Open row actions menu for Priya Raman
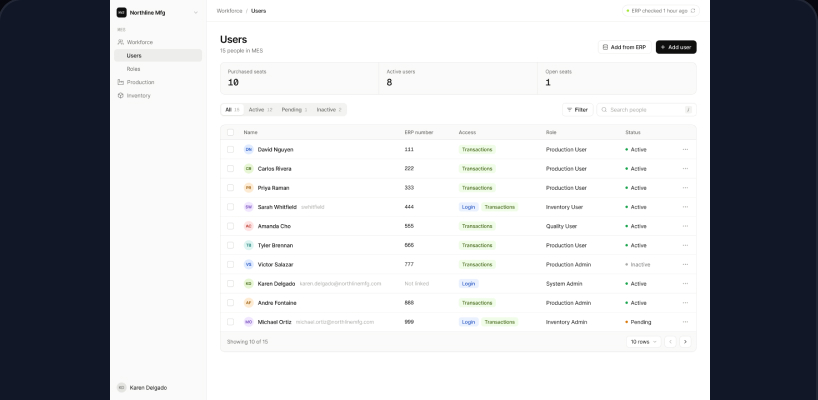Viewport: 818px width, 400px height. coord(685,188)
